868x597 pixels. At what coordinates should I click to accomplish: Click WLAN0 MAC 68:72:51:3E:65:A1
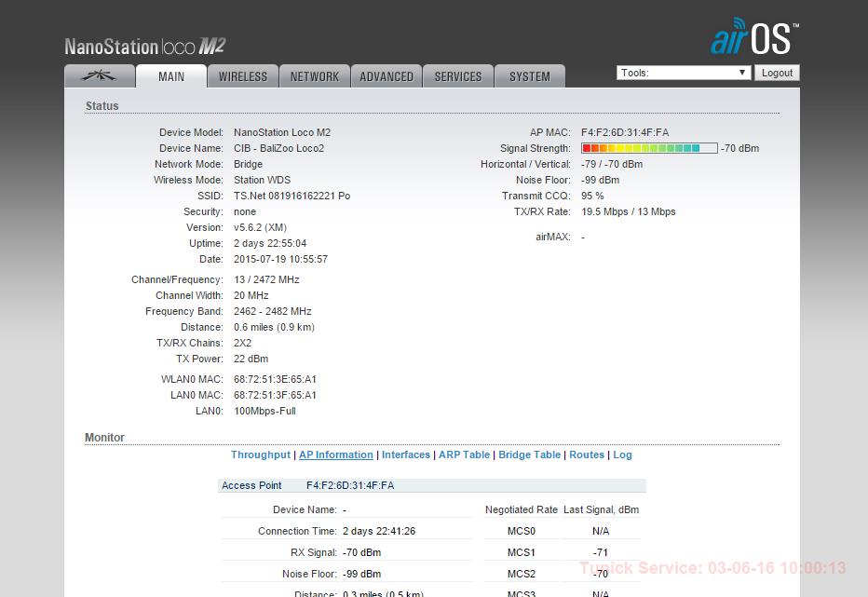(x=275, y=379)
